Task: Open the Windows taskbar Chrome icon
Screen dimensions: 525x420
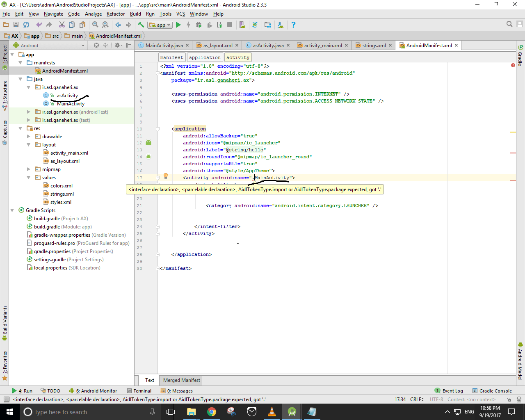Action: (212, 412)
